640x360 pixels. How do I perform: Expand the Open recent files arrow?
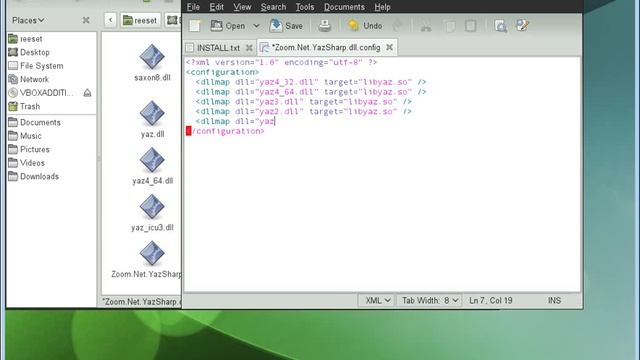pyautogui.click(x=256, y=26)
